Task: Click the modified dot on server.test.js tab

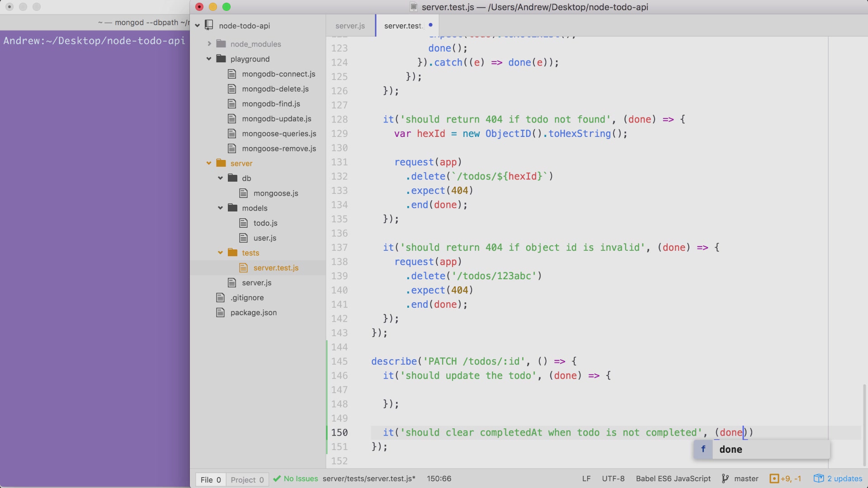Action: click(x=430, y=25)
